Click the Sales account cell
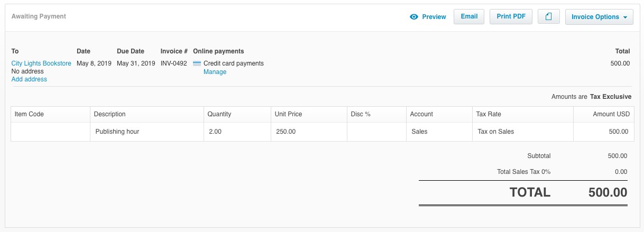The height and width of the screenshot is (232, 644). 438,132
